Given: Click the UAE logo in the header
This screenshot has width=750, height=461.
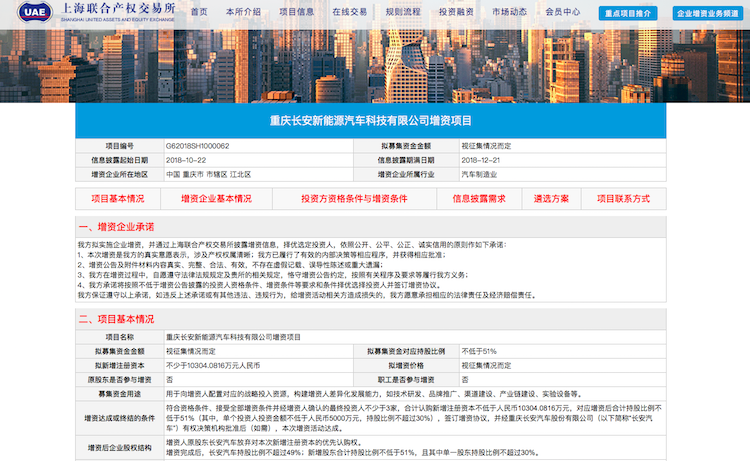Looking at the screenshot, I should pos(35,12).
